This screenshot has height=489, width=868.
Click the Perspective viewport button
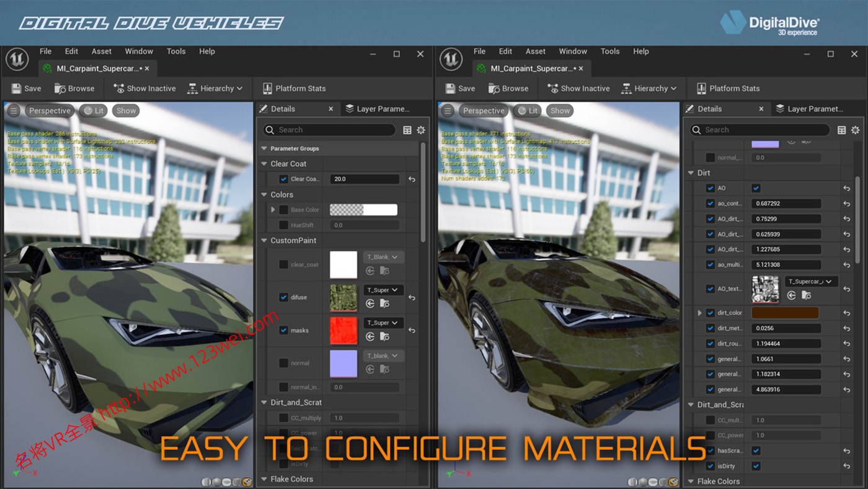pos(50,110)
